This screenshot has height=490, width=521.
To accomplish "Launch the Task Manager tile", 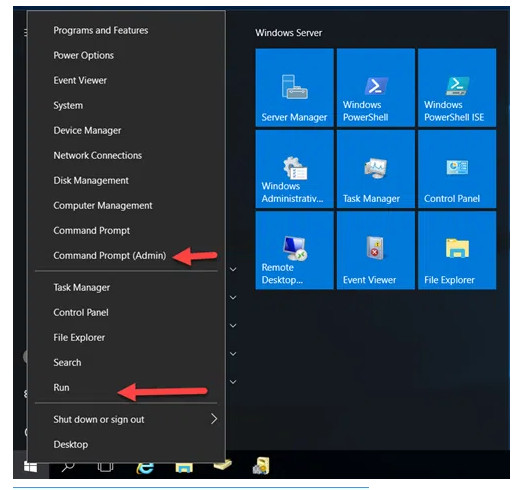I will (x=376, y=169).
